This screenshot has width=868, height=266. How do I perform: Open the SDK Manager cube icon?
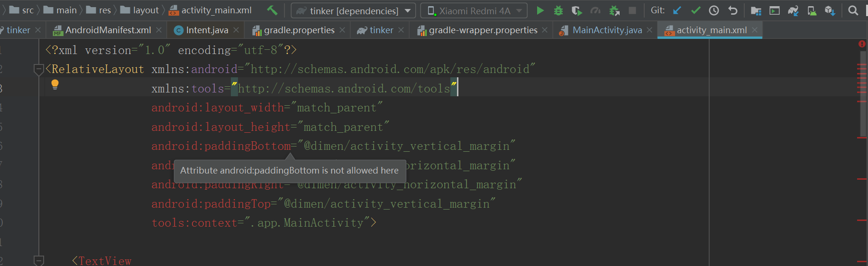[x=830, y=10]
